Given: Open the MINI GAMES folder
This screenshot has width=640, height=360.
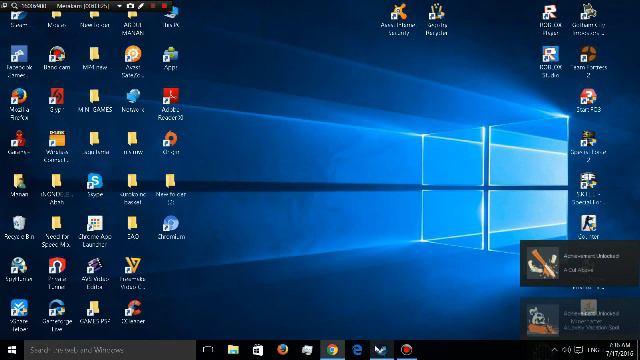Looking at the screenshot, I should 95,100.
